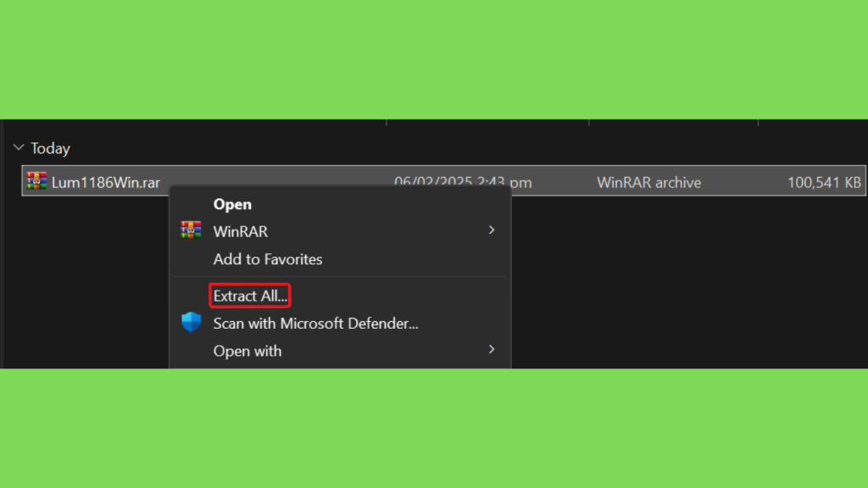Click the Lum1186Win.rar WinRAR file icon

click(x=36, y=181)
